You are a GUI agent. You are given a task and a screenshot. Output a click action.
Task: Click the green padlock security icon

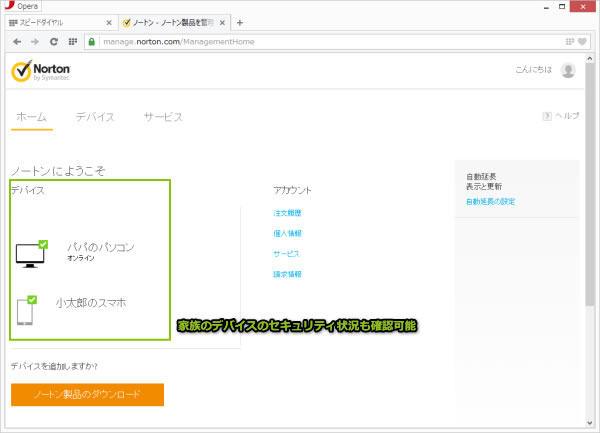[91, 42]
